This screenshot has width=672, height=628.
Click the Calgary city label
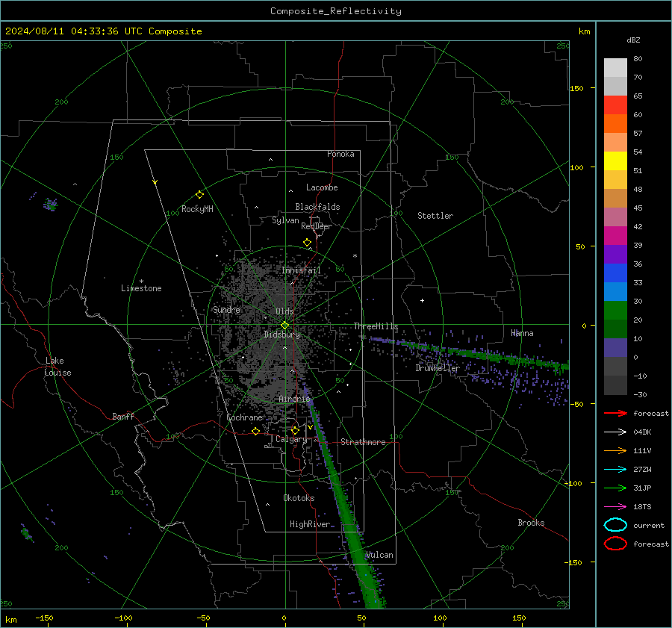click(291, 439)
